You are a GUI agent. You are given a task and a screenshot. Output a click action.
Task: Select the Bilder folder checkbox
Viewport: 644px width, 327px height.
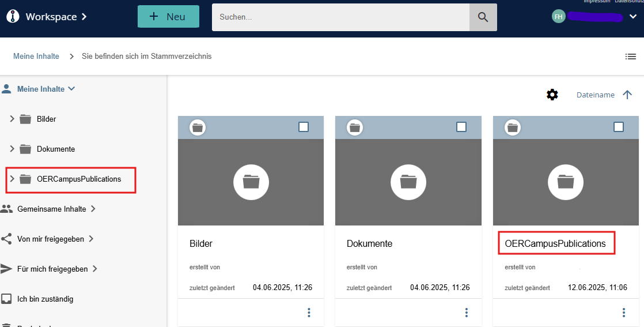304,127
